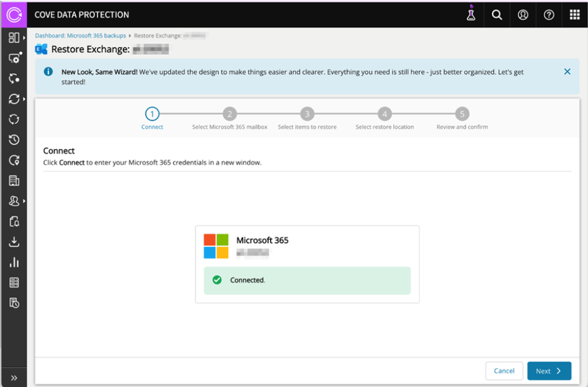Click the Cove logo in the top-left corner

14,15
